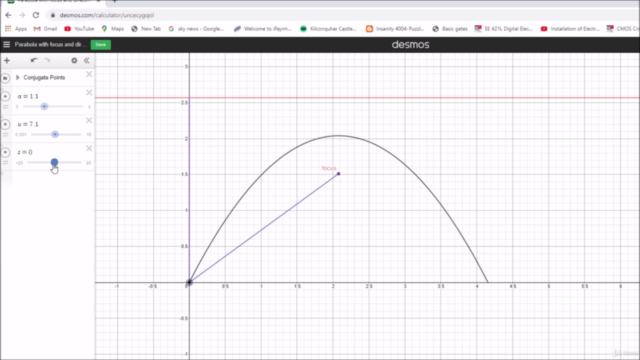Toggle the Conjugate Points folder icon
This screenshot has width=640, height=360.
[5, 78]
